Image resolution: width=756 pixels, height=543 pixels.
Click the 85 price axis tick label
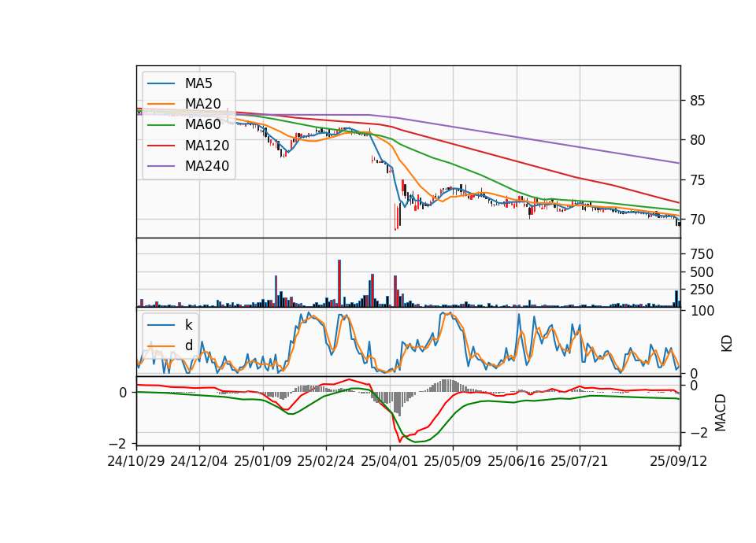(x=698, y=101)
